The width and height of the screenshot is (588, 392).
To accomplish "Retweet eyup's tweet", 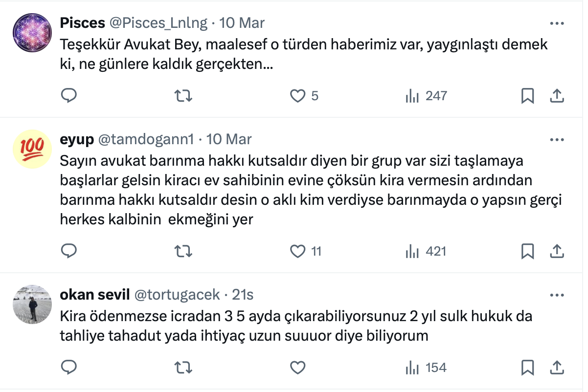I will click(x=183, y=251).
